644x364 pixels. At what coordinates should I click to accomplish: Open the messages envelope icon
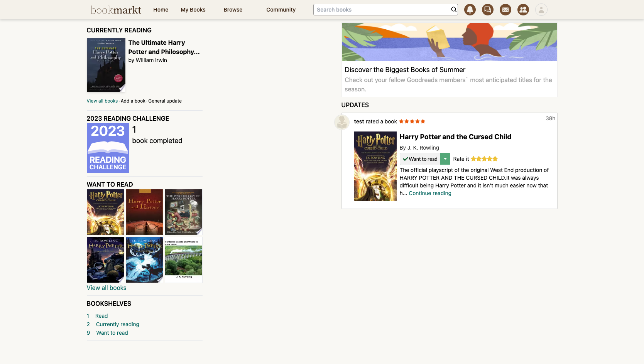coord(505,10)
